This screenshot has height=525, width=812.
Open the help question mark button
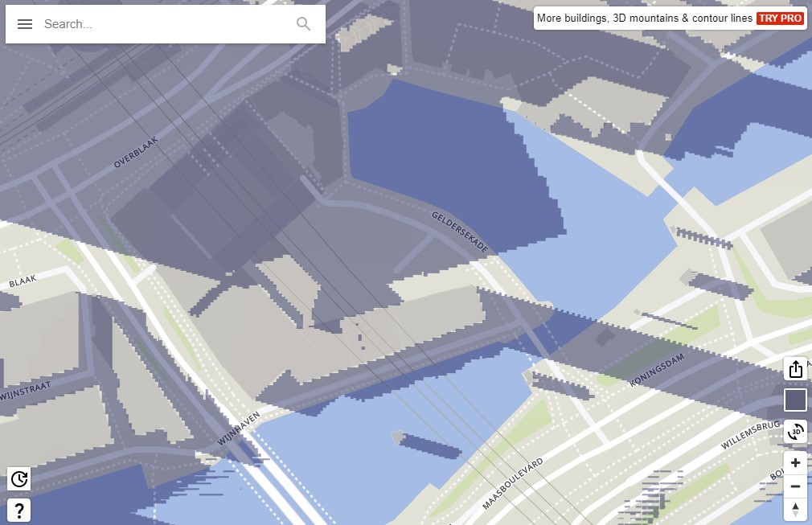pyautogui.click(x=19, y=510)
